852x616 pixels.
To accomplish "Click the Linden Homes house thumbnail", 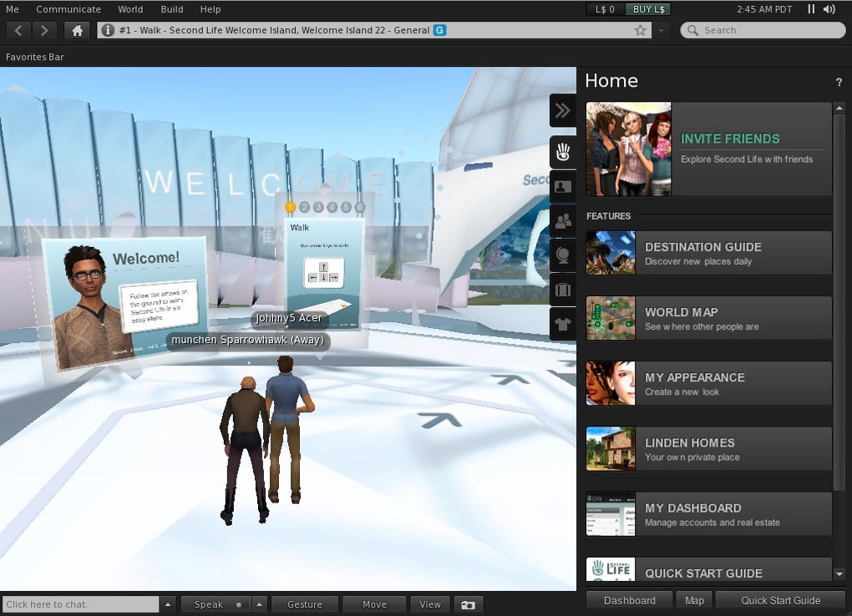I will click(611, 449).
